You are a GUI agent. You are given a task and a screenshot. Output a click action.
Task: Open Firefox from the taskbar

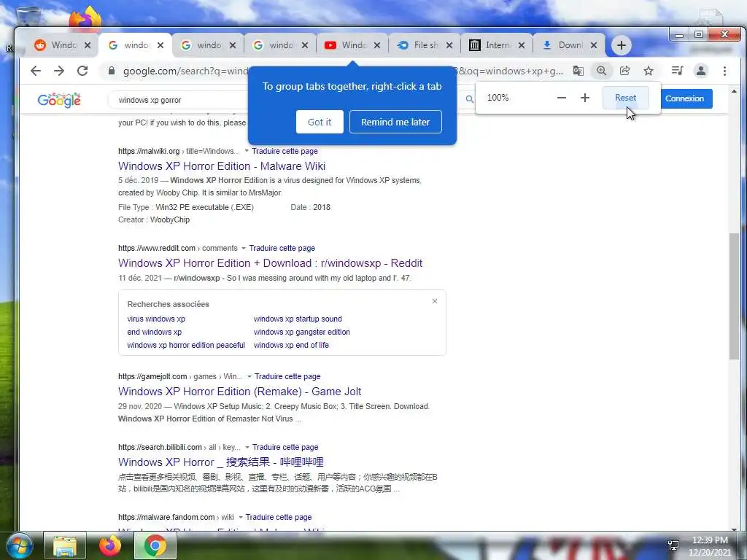click(109, 545)
